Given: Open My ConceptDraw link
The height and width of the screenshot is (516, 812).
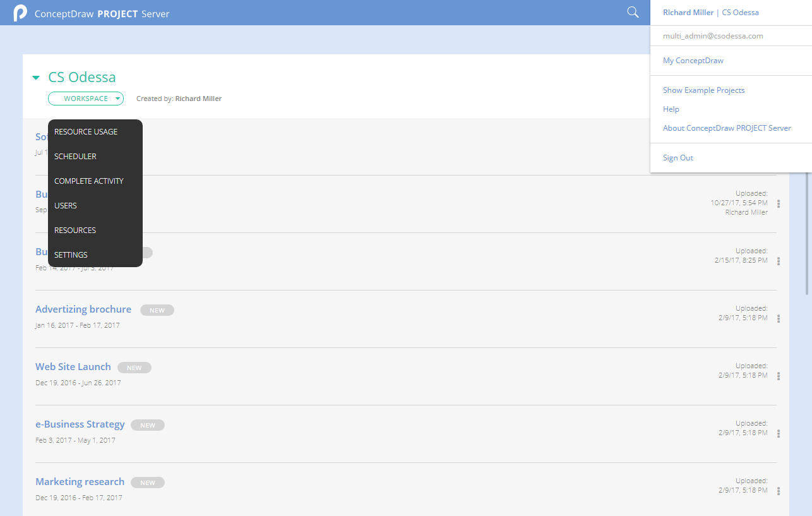Looking at the screenshot, I should click(x=693, y=61).
